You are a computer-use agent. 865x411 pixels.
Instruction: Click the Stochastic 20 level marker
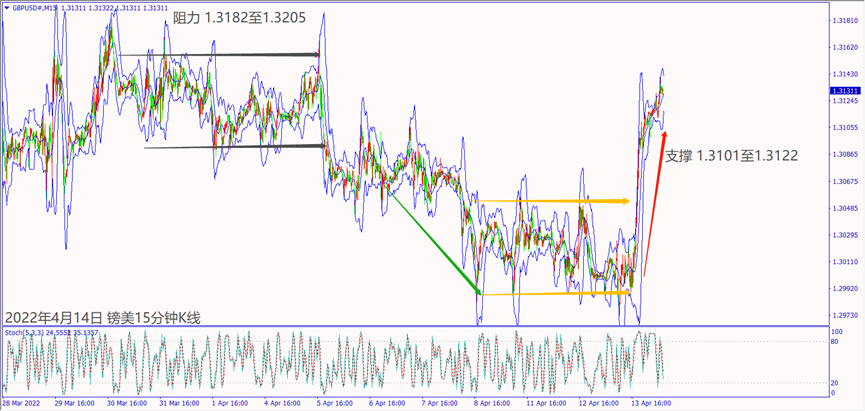tap(833, 383)
